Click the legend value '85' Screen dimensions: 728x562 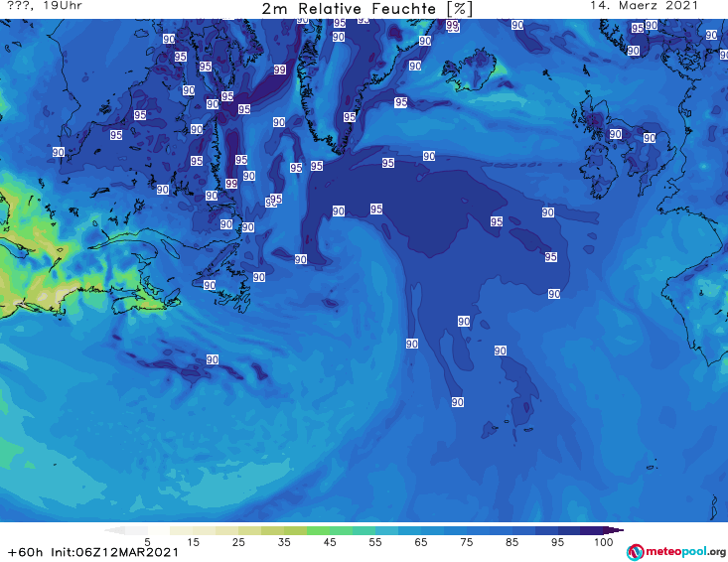tap(511, 542)
